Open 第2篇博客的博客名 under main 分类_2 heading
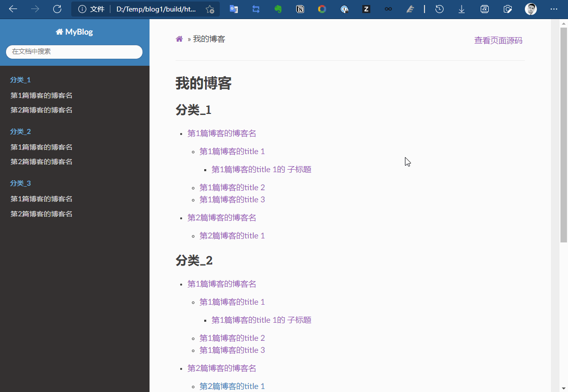 point(222,368)
